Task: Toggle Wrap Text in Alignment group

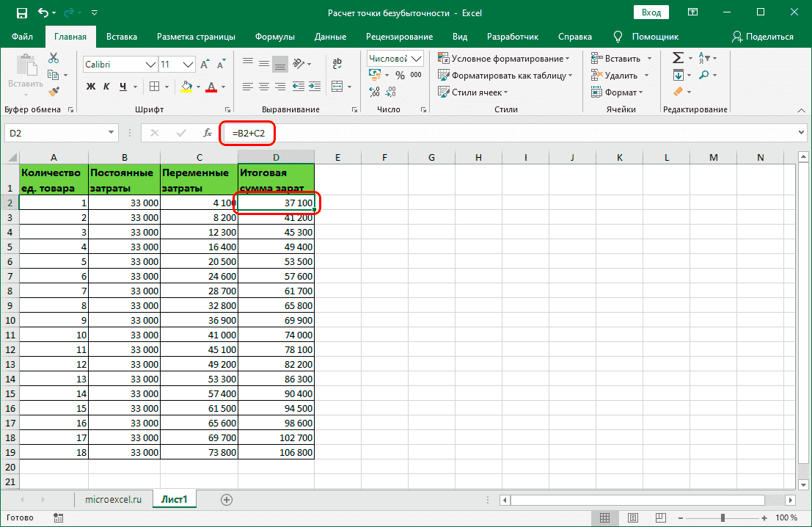Action: click(337, 64)
